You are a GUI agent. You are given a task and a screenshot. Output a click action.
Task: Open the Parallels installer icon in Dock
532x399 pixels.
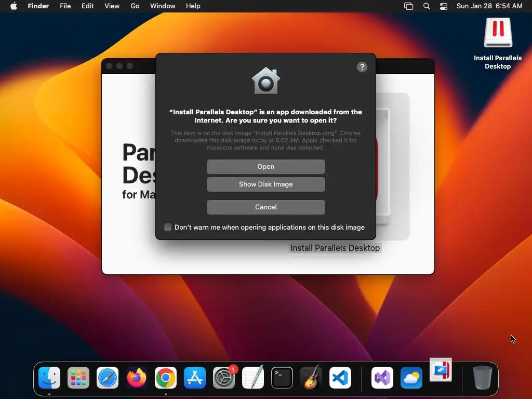(441, 370)
